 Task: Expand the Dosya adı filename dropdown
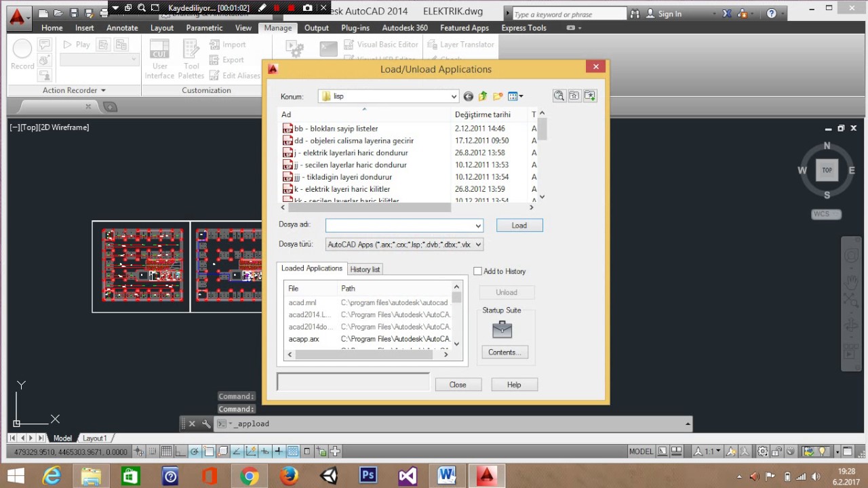(478, 226)
